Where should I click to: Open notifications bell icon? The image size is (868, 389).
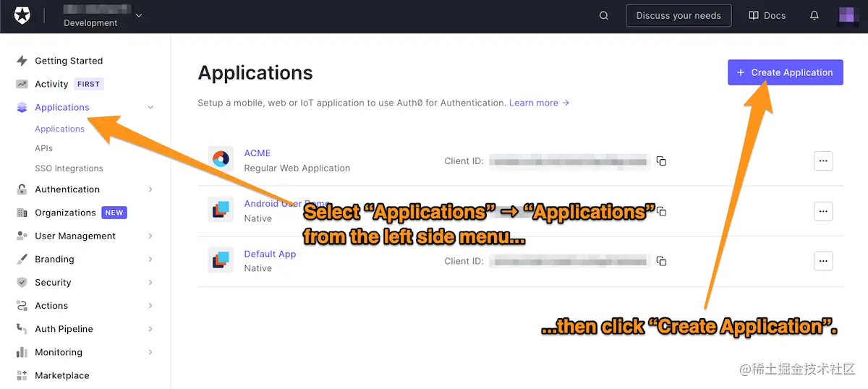pos(814,15)
